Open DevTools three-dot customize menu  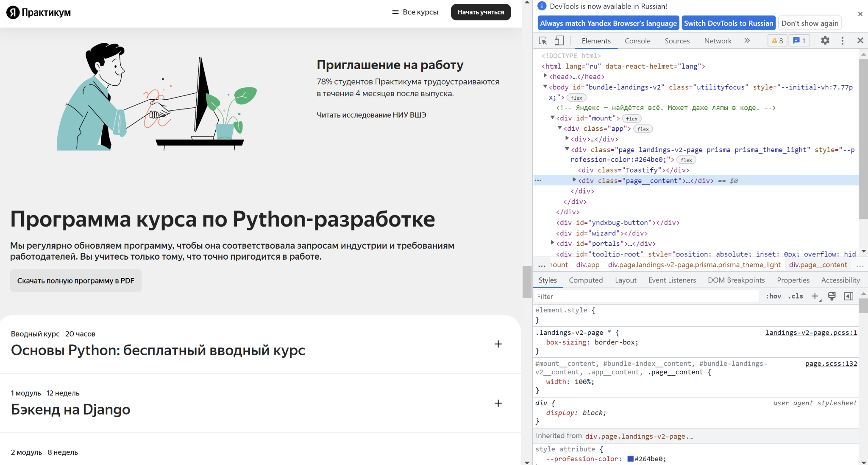coord(842,41)
